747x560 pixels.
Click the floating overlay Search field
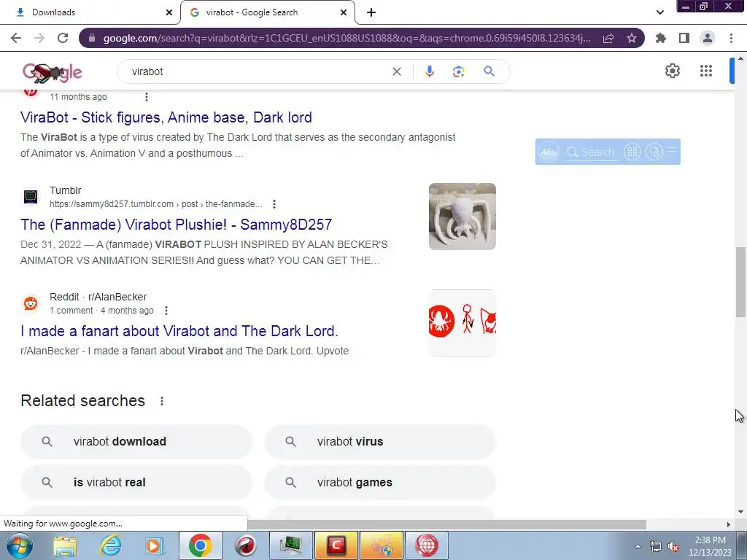point(591,152)
